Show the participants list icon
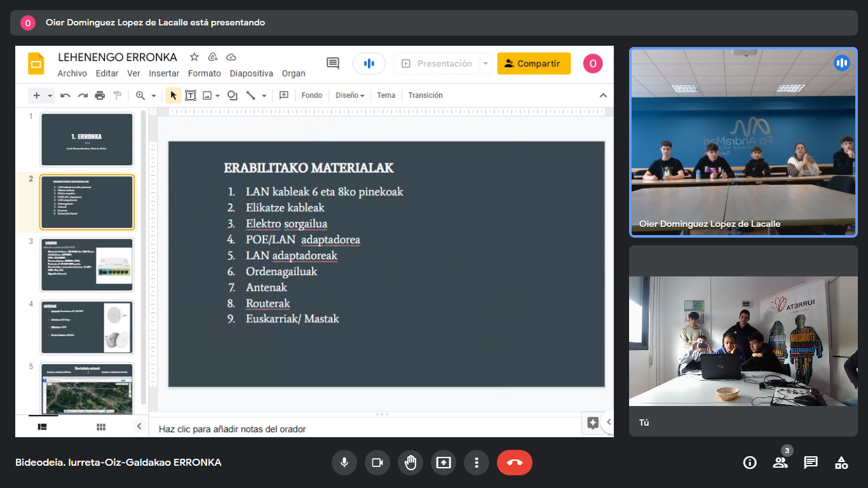 coord(780,463)
